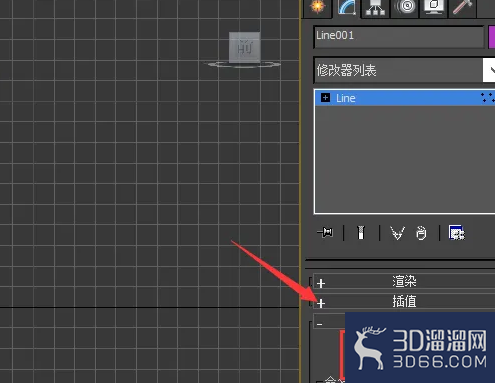Open the Motion panel tab
Screen dimensions: 495x383
[x=404, y=7]
